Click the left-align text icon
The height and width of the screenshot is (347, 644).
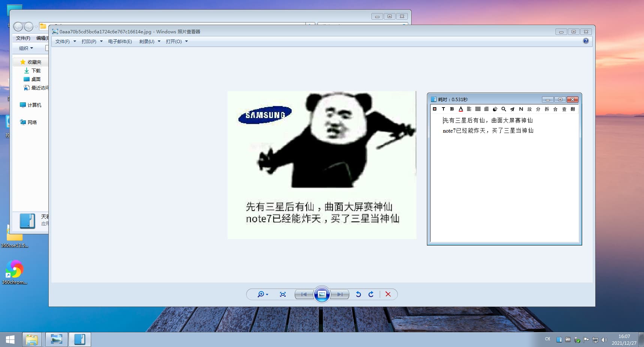point(469,109)
